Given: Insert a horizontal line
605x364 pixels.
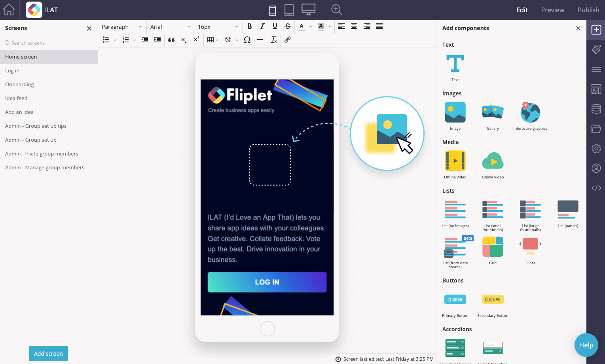Looking at the screenshot, I should pos(260,40).
